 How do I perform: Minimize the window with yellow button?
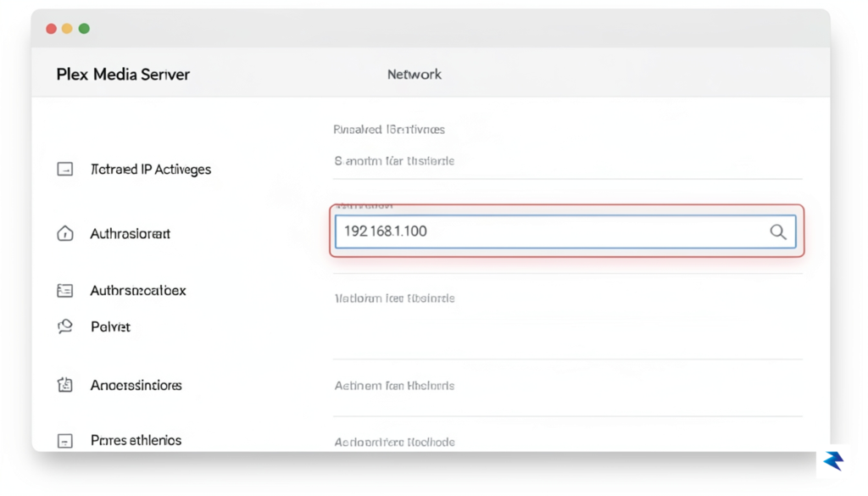click(67, 29)
